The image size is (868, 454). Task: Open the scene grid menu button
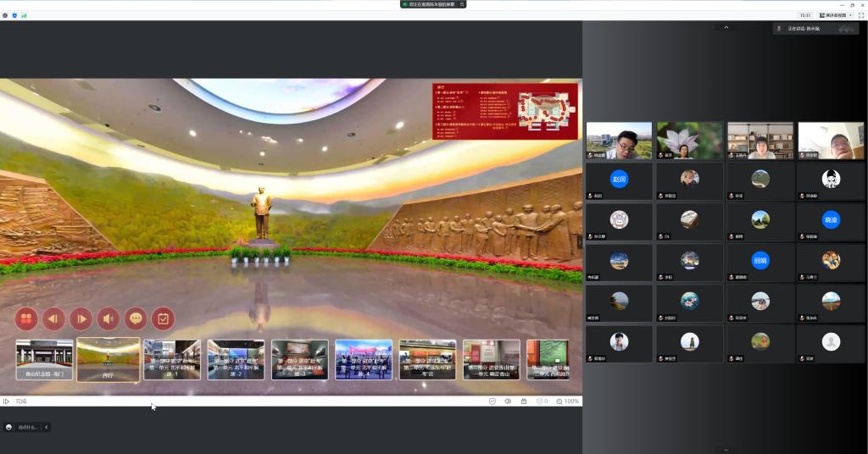(x=26, y=318)
